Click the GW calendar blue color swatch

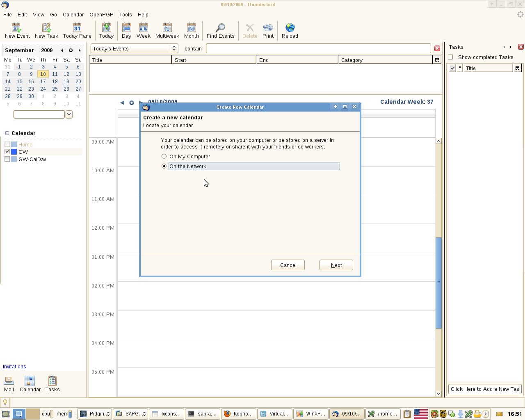pos(14,152)
